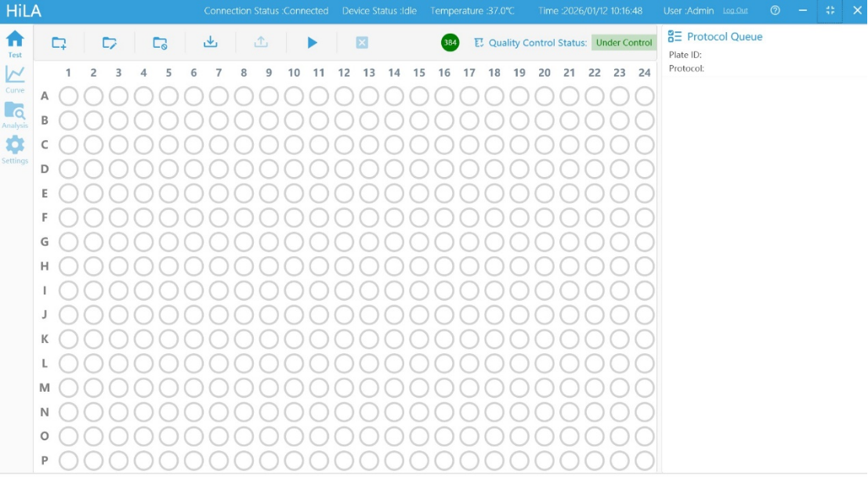This screenshot has width=868, height=488.
Task: Click the upload export icon
Action: (261, 42)
